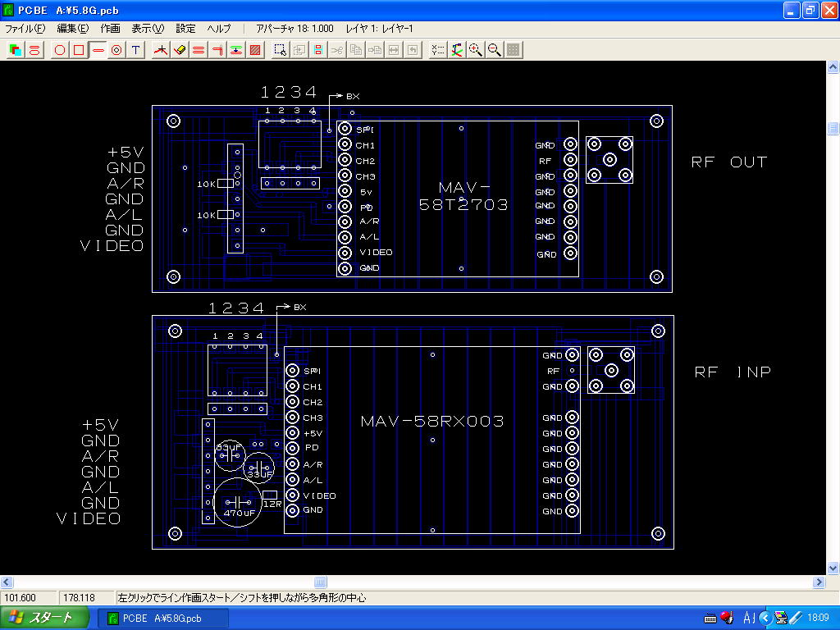Click the A input mode tray indicator
The image size is (840, 630).
coord(749,619)
